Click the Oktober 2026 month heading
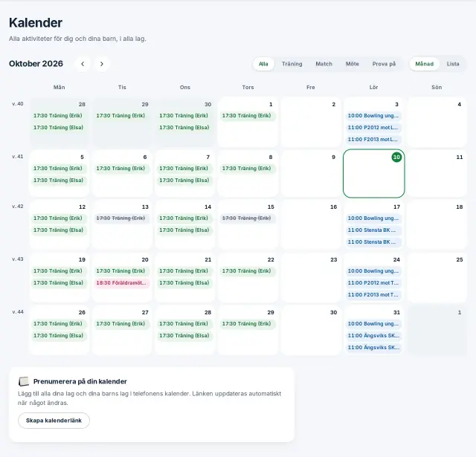This screenshot has height=457, width=476. [x=36, y=64]
